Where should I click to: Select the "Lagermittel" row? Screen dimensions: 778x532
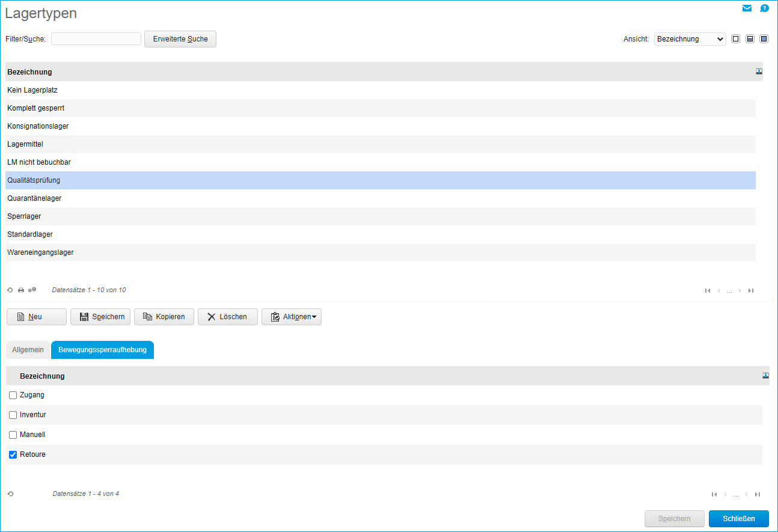(381, 144)
